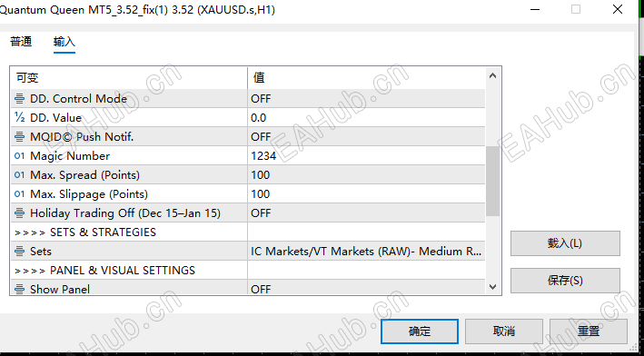Click the 保存(S) save button
Image resolution: width=644 pixels, height=356 pixels.
[x=565, y=281]
